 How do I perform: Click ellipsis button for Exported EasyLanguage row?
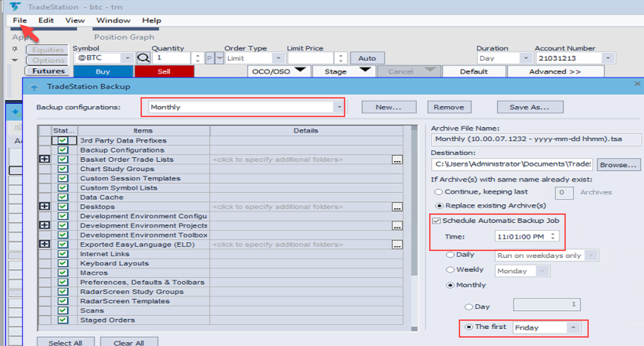397,245
